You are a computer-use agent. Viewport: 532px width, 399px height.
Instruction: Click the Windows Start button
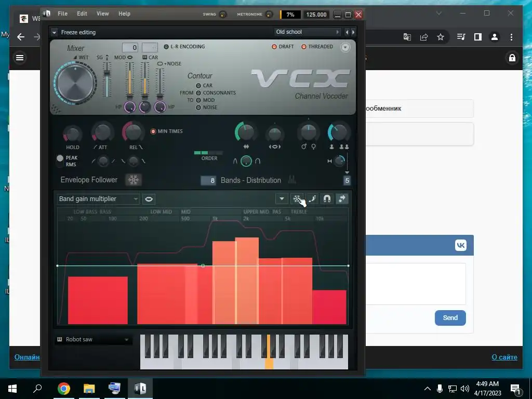[x=12, y=389]
